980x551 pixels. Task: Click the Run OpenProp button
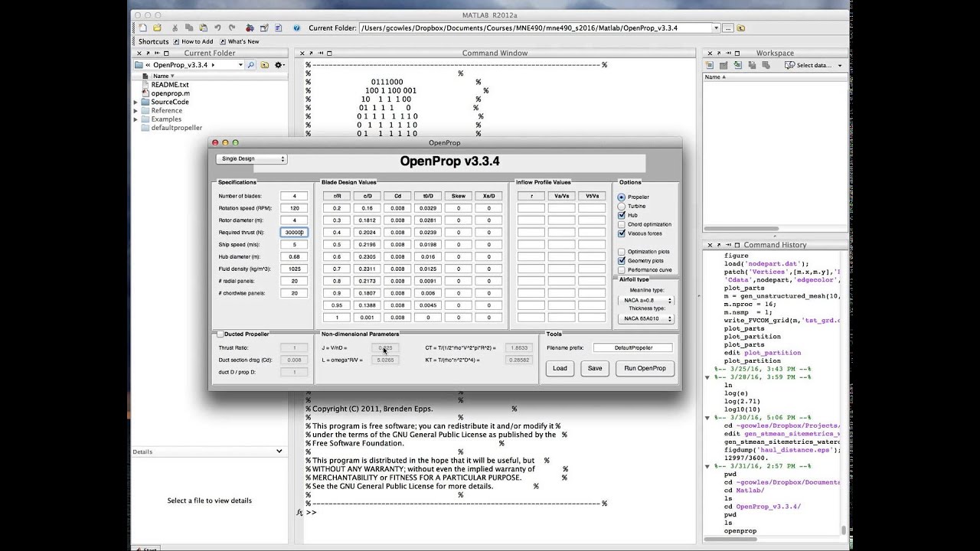(645, 368)
